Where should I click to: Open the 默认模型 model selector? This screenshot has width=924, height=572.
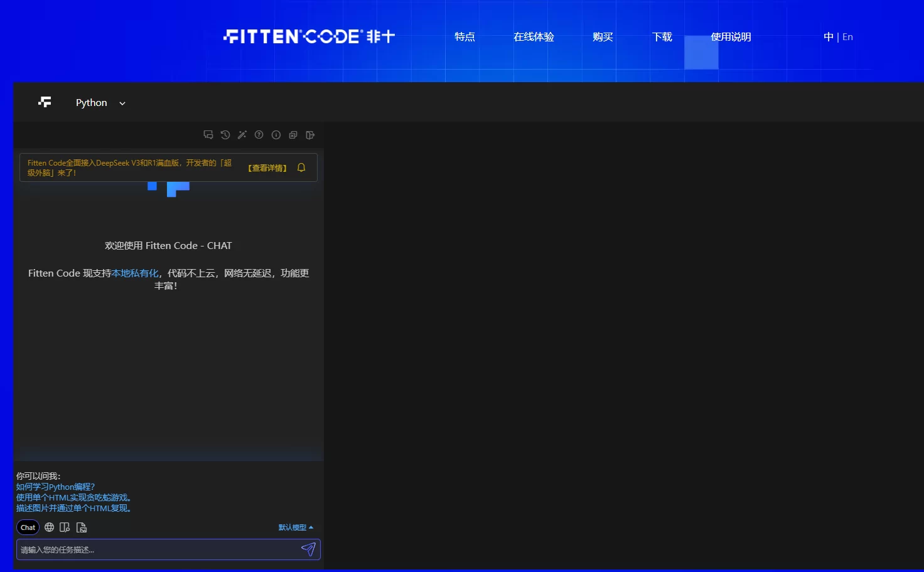tap(296, 527)
